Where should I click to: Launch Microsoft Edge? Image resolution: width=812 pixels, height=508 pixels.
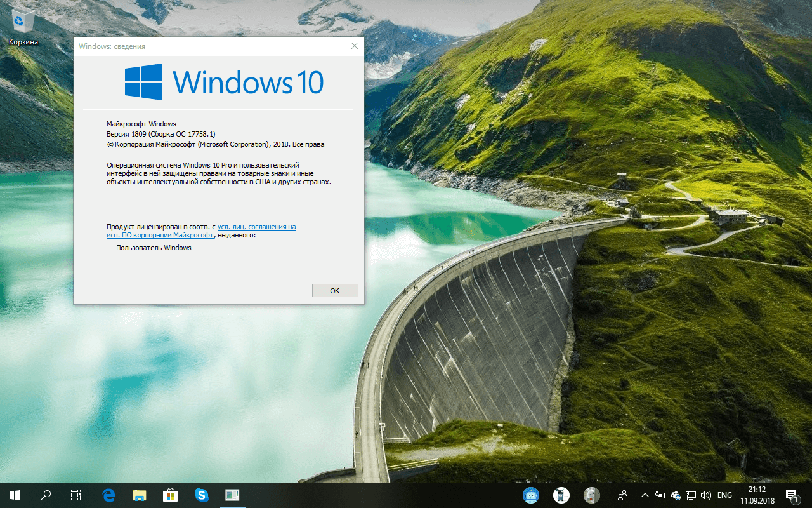pos(108,495)
